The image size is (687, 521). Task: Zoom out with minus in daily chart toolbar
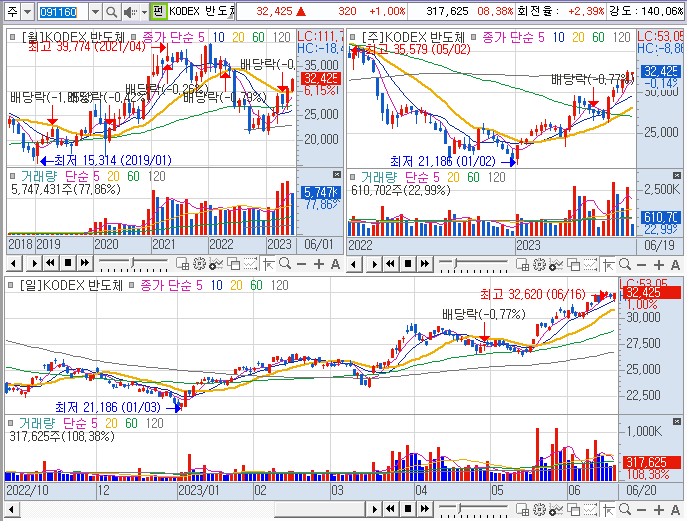coord(642,510)
